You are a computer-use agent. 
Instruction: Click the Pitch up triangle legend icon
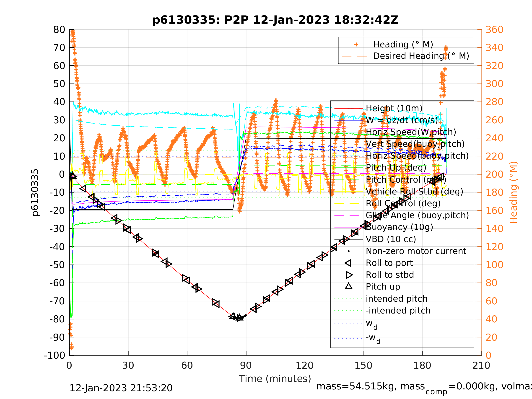(348, 286)
